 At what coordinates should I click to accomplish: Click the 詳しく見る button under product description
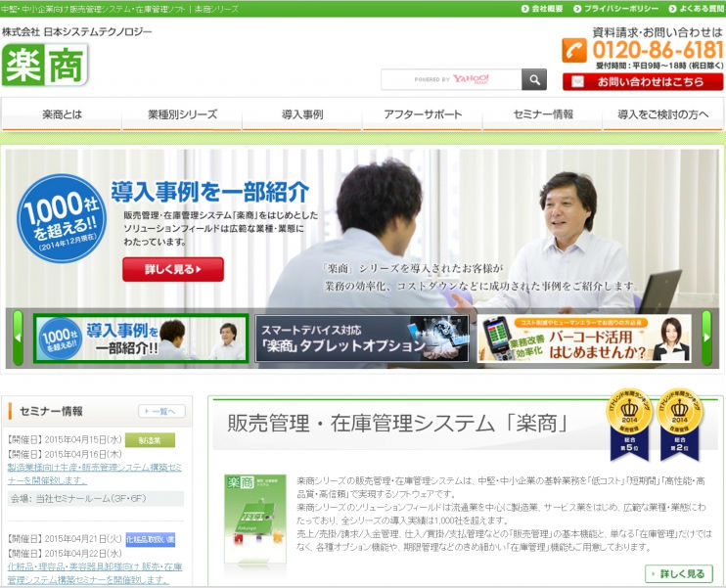click(679, 574)
